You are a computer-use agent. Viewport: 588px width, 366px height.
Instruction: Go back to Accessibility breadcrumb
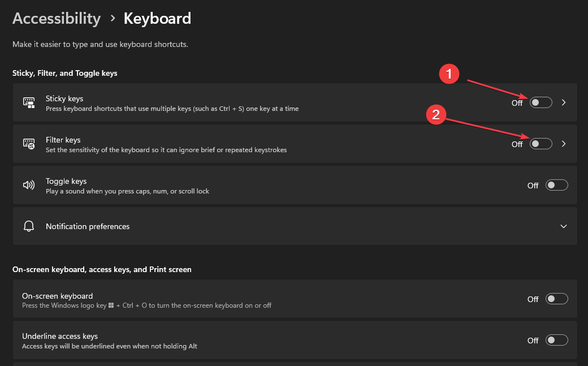tap(57, 18)
